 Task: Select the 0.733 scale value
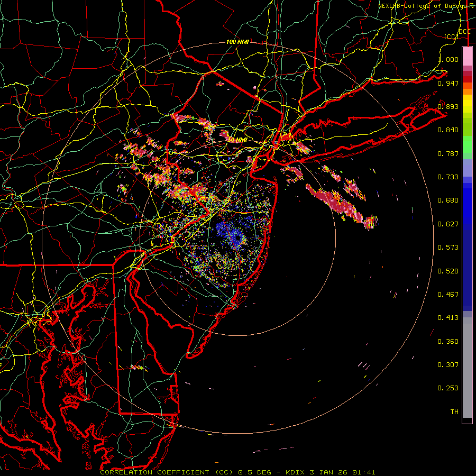448,177
